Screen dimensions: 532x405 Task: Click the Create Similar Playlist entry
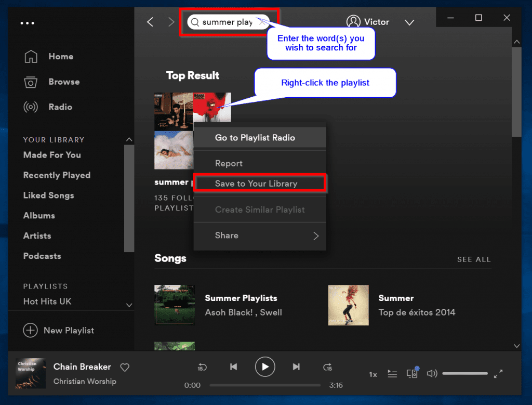[x=260, y=210]
